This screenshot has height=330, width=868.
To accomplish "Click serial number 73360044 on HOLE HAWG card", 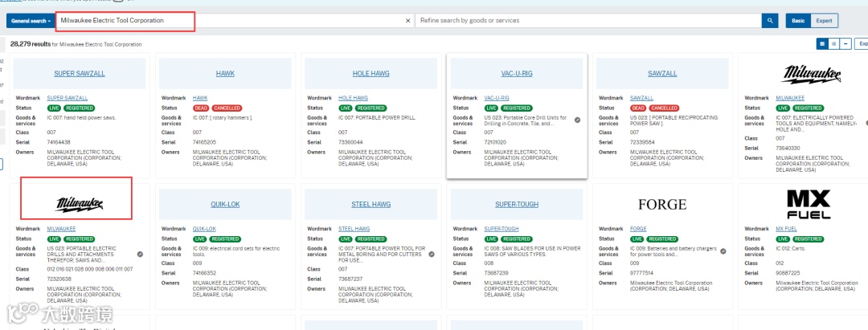I will click(350, 142).
